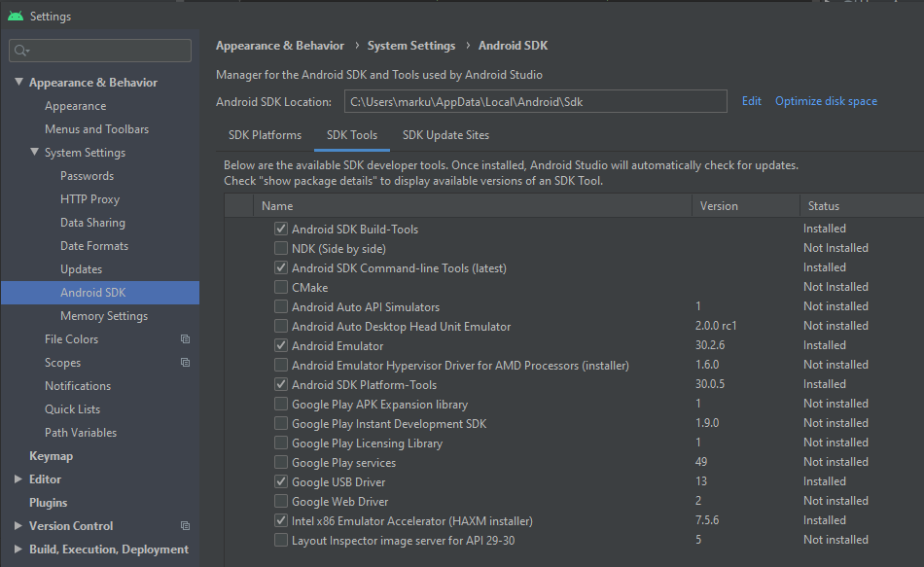This screenshot has height=567, width=924.
Task: Expand the Version Control tree arrow
Action: click(x=18, y=526)
